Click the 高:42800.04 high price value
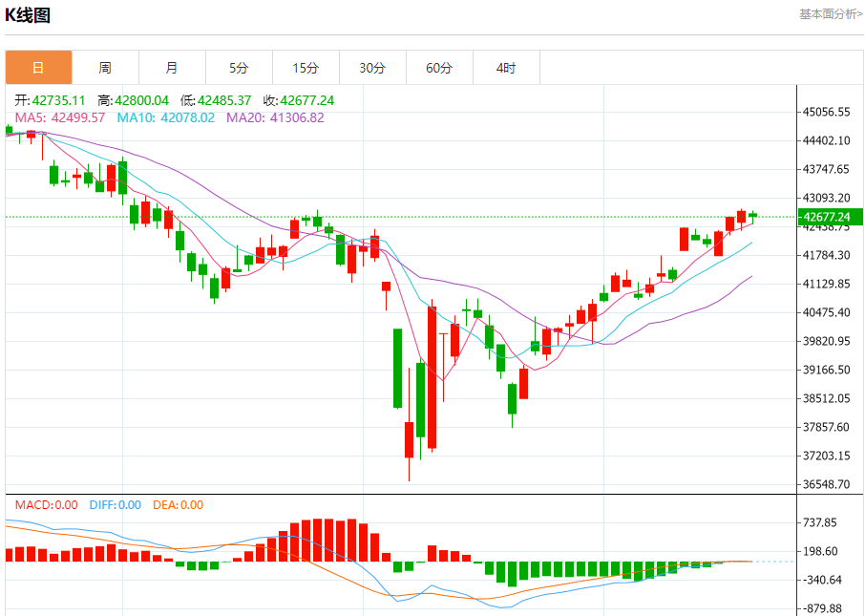 [133, 100]
